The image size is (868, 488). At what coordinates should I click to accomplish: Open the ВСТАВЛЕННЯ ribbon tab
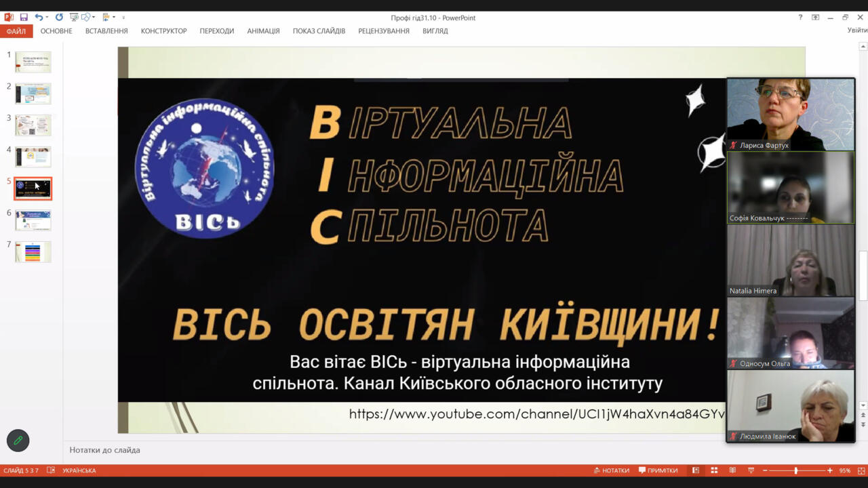(106, 31)
